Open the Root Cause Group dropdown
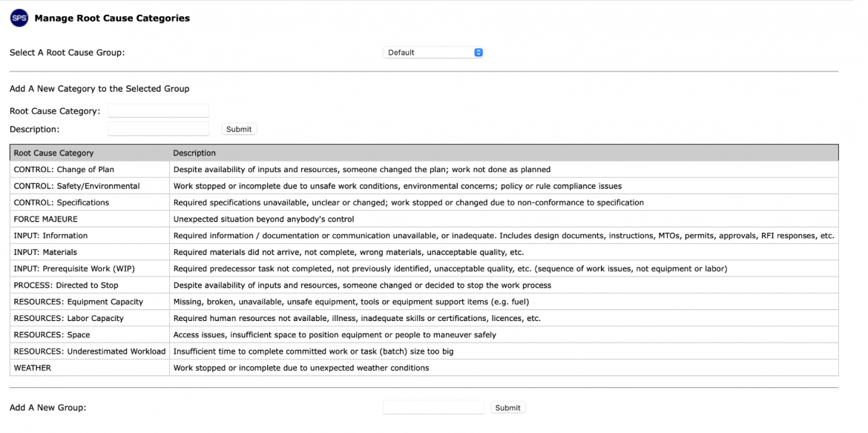This screenshot has height=433, width=868. click(x=433, y=53)
